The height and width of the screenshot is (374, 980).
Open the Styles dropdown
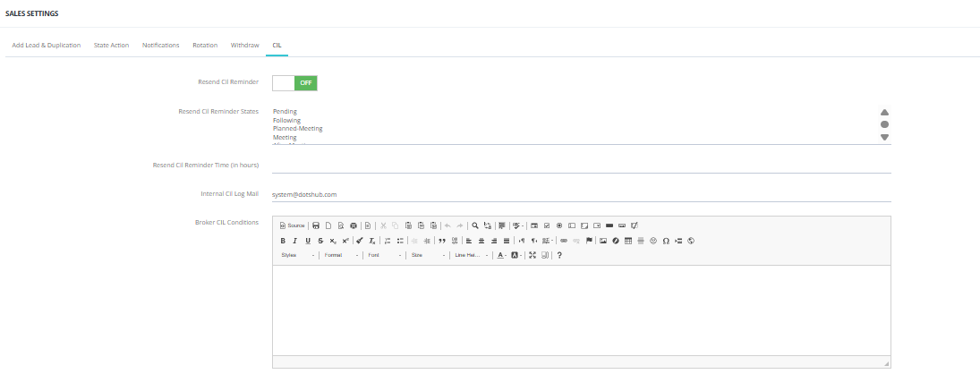pos(297,255)
